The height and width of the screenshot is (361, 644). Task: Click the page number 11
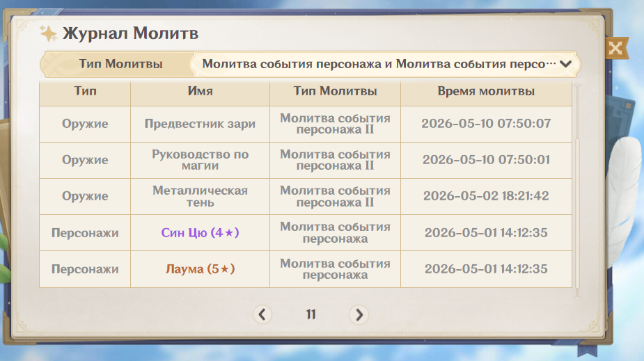311,314
